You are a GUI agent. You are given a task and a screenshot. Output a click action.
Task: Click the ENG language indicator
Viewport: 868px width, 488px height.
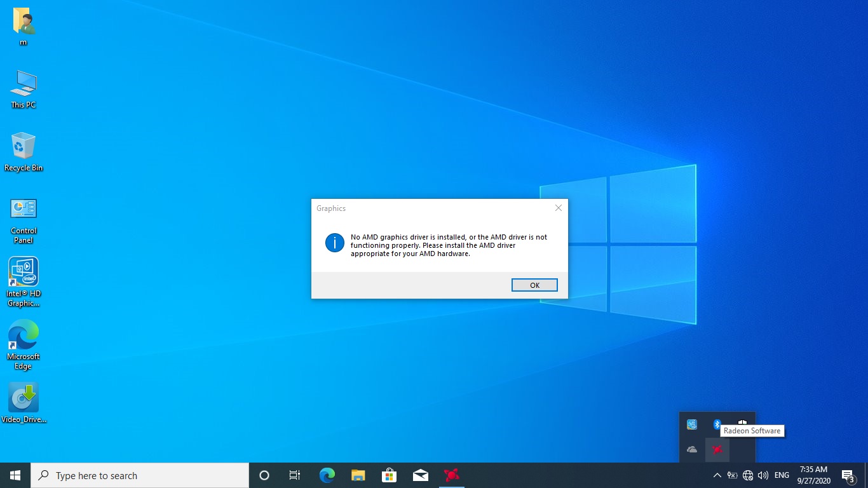coord(782,475)
